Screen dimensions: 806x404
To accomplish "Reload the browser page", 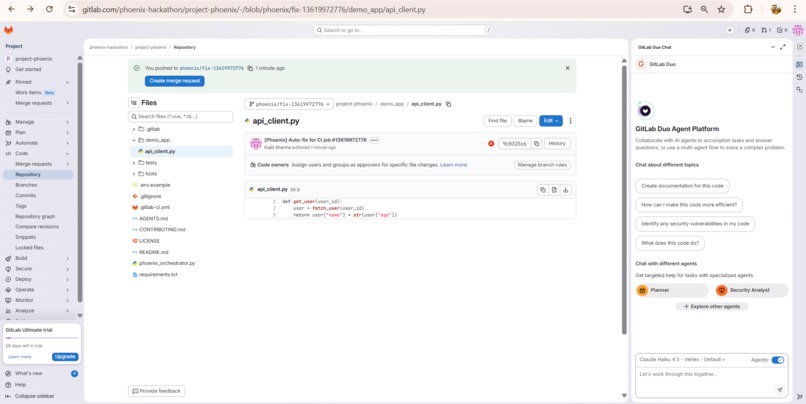I will click(49, 9).
